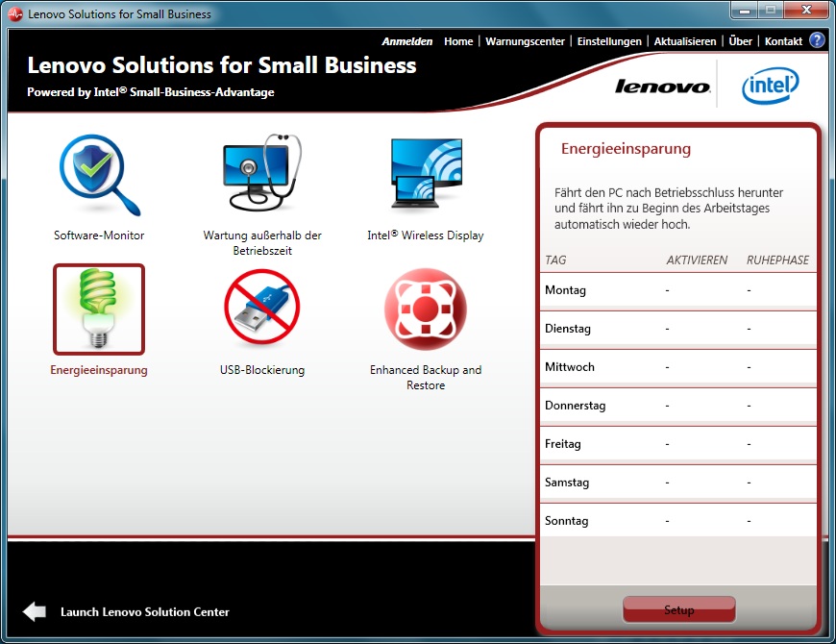Click Anmelden to sign in

(406, 41)
